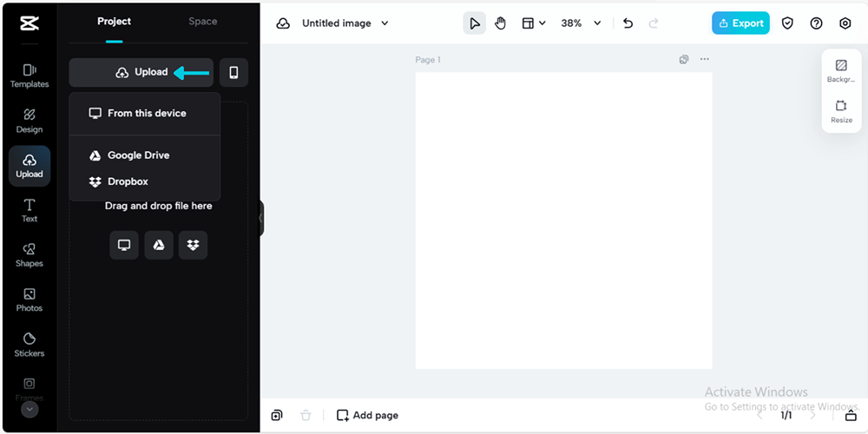Click the white canvas page
This screenshot has width=868, height=434.
tap(563, 220)
